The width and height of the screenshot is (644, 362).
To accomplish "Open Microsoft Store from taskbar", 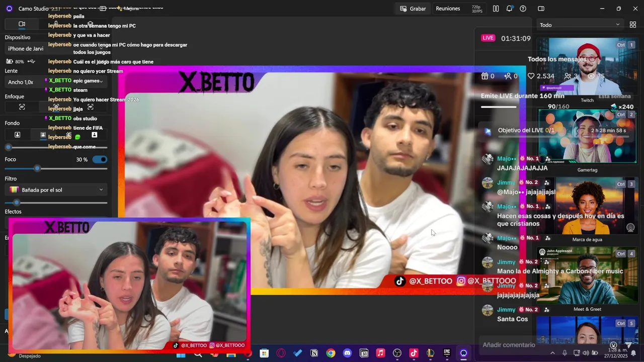I will pyautogui.click(x=264, y=353).
